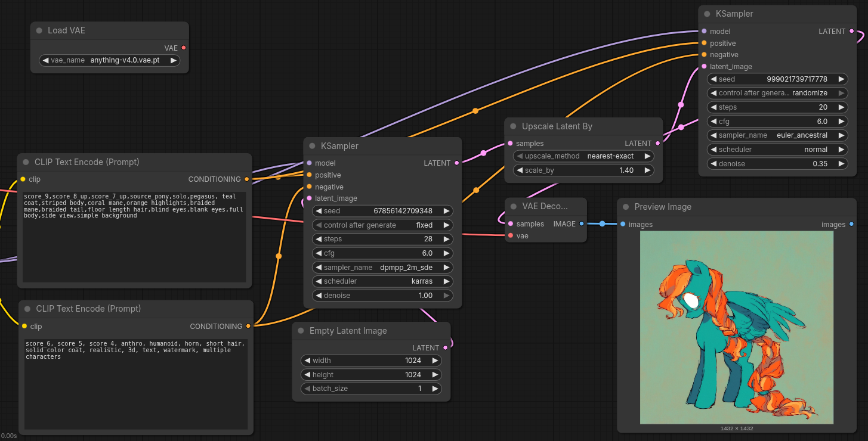Open the sampler_name dropdown showing dpmpp_2m_sde
Viewport: 868px width, 441px height.
(382, 268)
